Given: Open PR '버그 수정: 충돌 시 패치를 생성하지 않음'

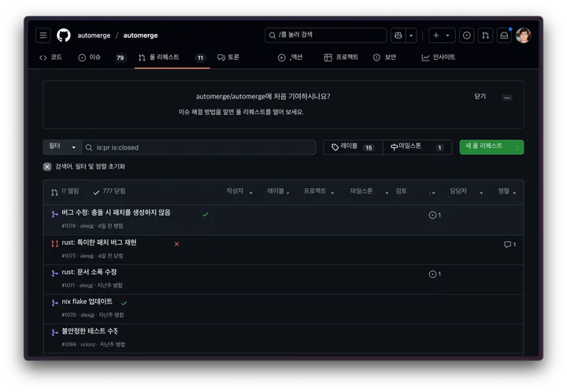Looking at the screenshot, I should tap(116, 213).
